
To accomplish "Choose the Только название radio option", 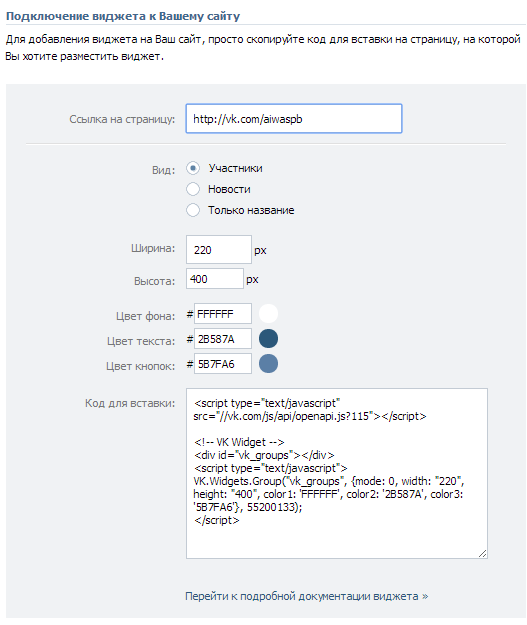I will pyautogui.click(x=193, y=210).
